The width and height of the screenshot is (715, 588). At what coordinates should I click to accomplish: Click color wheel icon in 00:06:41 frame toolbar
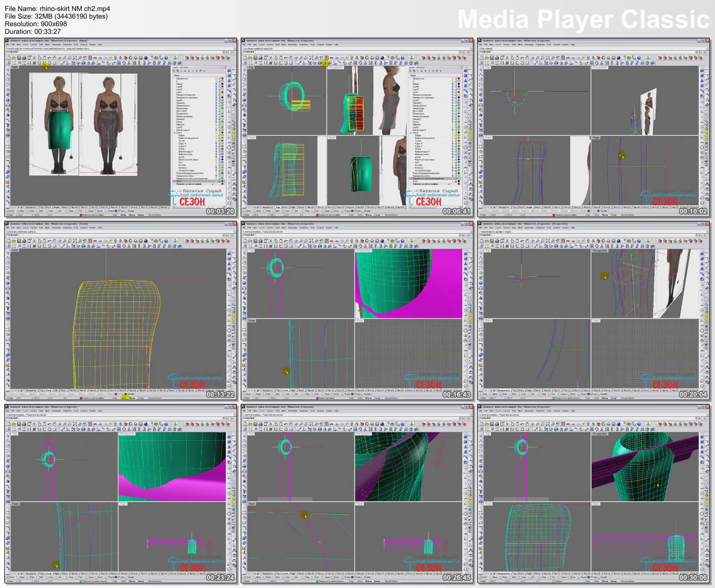point(367,58)
